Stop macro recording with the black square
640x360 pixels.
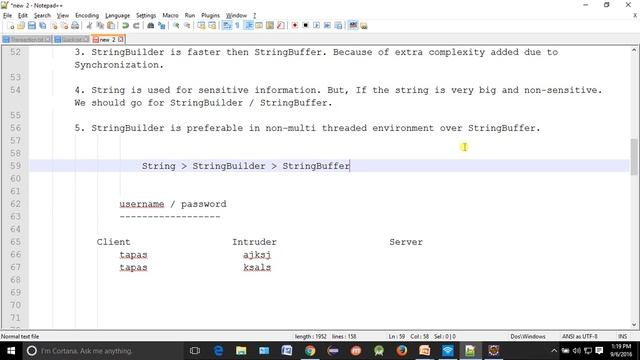305,26
